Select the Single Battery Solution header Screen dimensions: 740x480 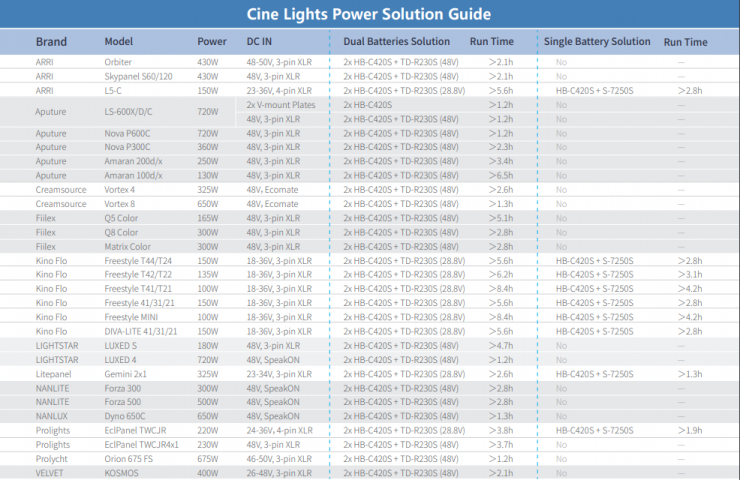597,42
